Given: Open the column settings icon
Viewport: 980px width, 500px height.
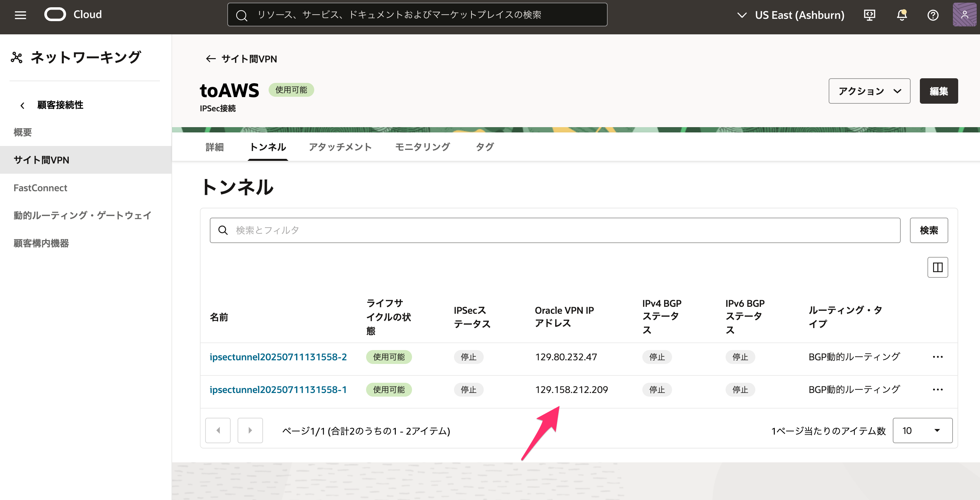Looking at the screenshot, I should coord(938,267).
